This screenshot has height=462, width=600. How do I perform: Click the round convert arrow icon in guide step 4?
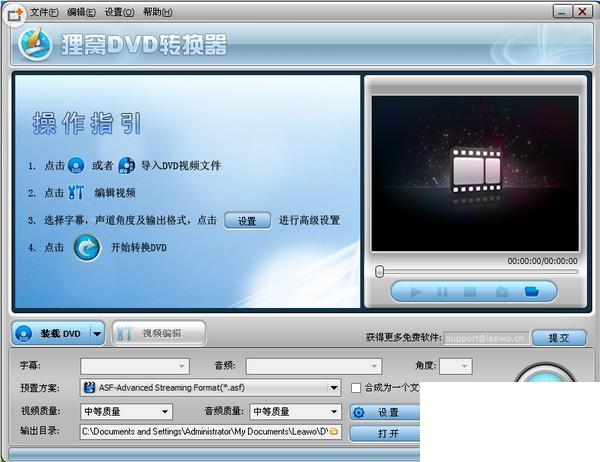[x=87, y=248]
